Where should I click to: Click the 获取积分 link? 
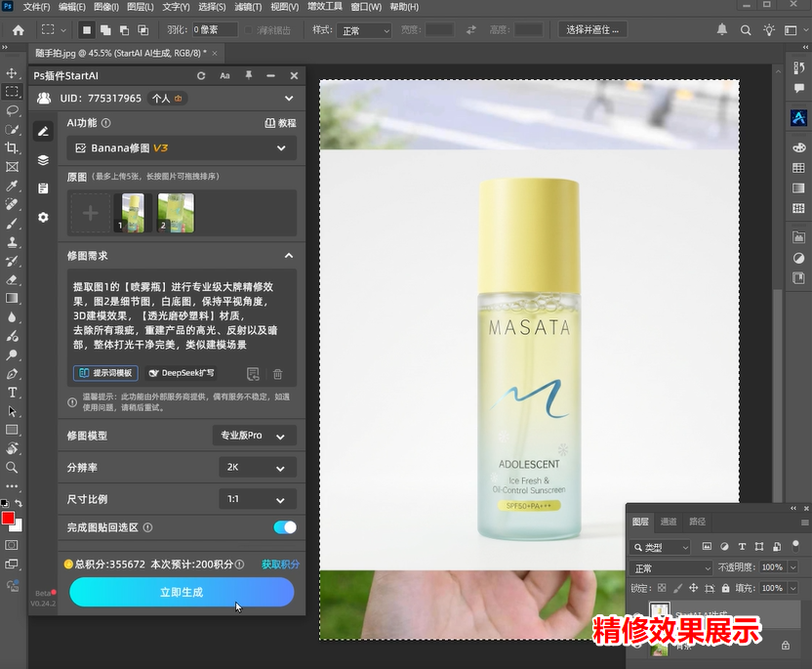tap(280, 564)
